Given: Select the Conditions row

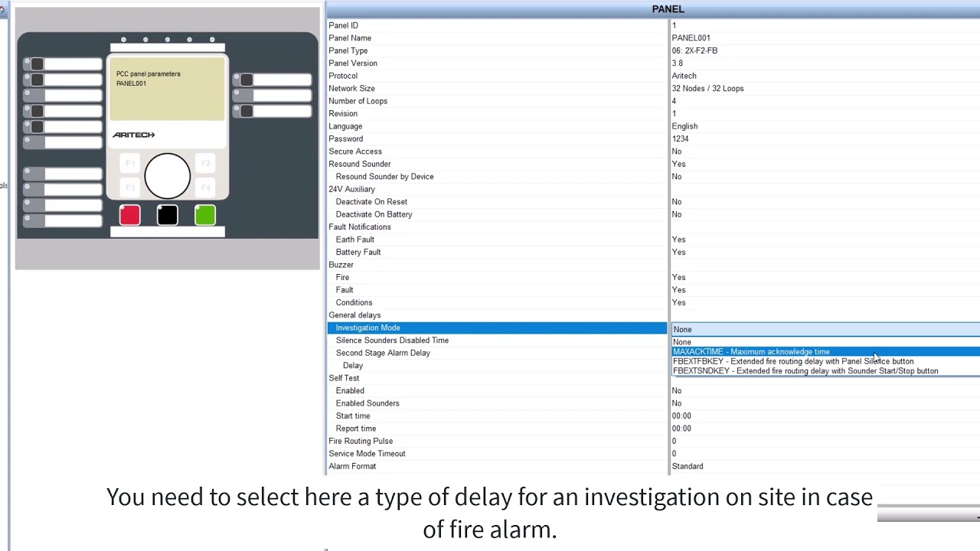Looking at the screenshot, I should coord(497,303).
